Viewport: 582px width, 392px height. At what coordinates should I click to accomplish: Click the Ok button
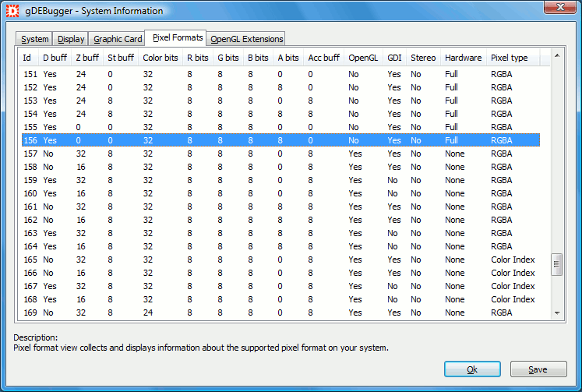point(472,369)
